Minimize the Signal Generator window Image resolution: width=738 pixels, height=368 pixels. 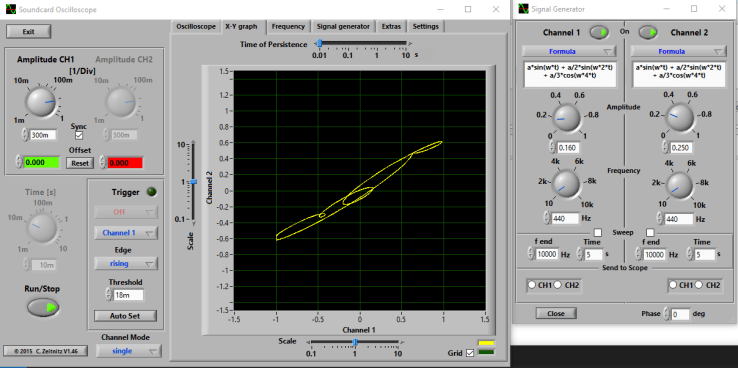click(x=667, y=9)
